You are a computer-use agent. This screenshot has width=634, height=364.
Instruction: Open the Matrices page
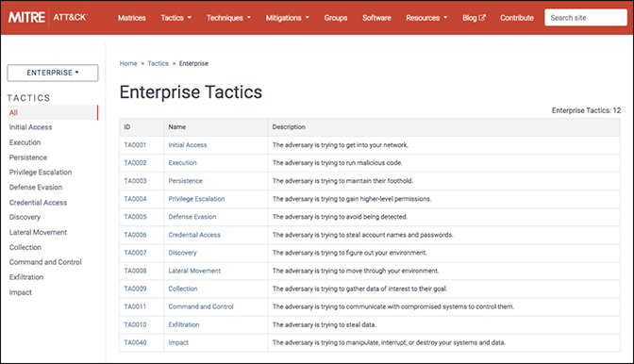(x=132, y=18)
